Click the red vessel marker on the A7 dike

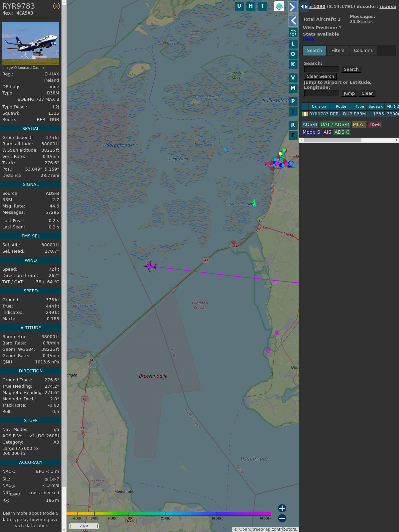233,243
